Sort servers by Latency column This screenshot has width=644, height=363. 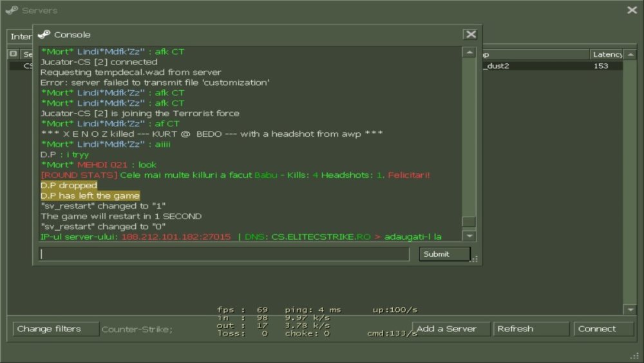(607, 54)
